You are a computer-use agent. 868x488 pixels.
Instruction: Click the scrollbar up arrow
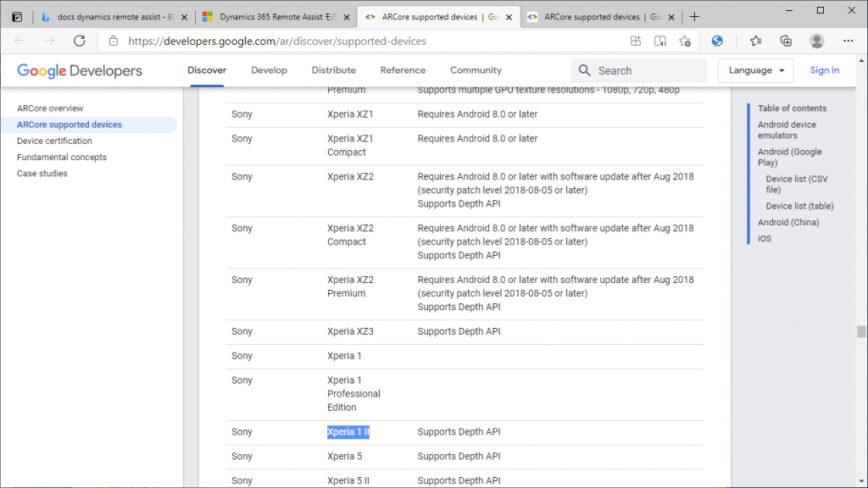(861, 60)
